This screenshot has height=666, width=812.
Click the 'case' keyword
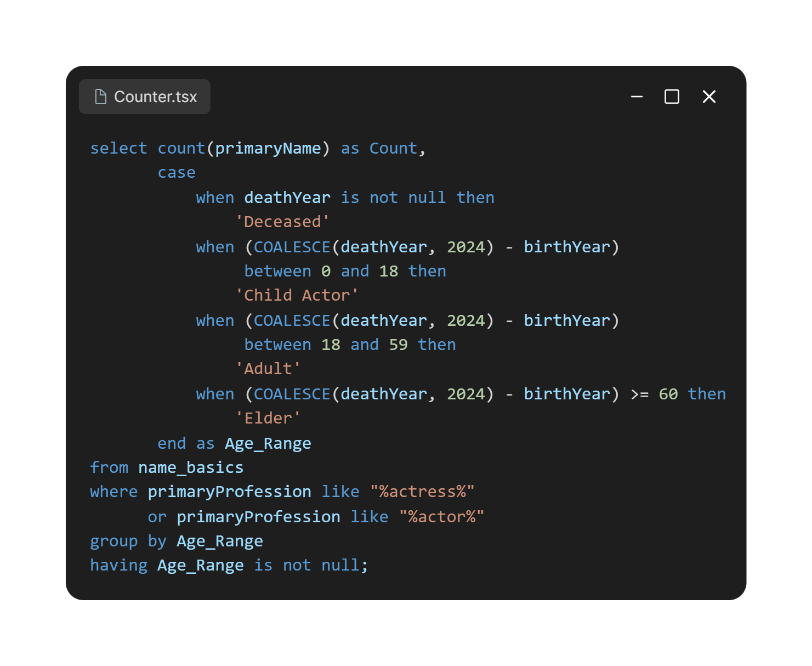click(177, 173)
